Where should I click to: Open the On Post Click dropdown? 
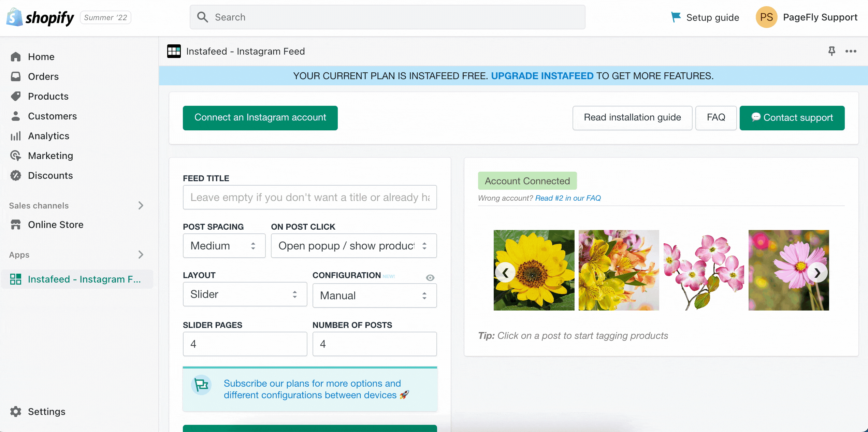pos(354,246)
